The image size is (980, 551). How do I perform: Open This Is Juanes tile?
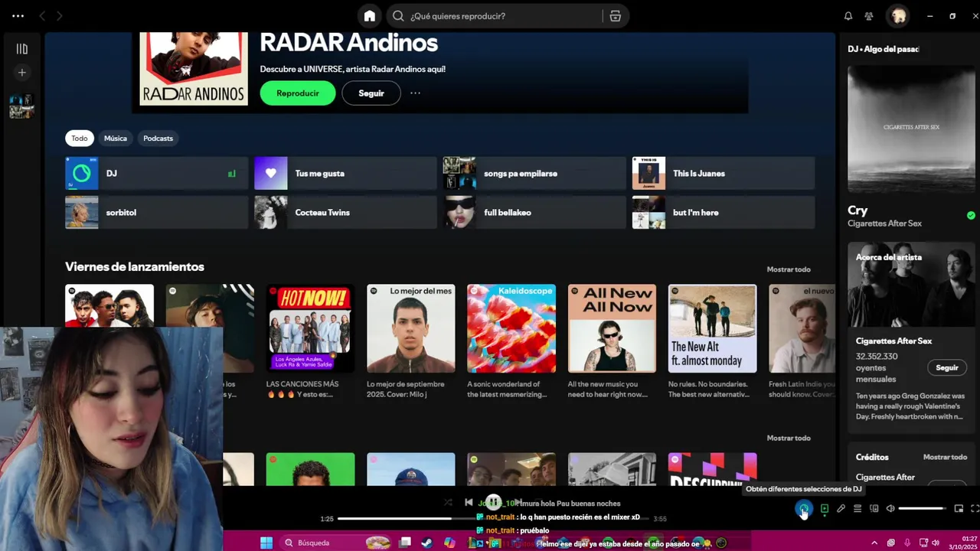coord(724,174)
